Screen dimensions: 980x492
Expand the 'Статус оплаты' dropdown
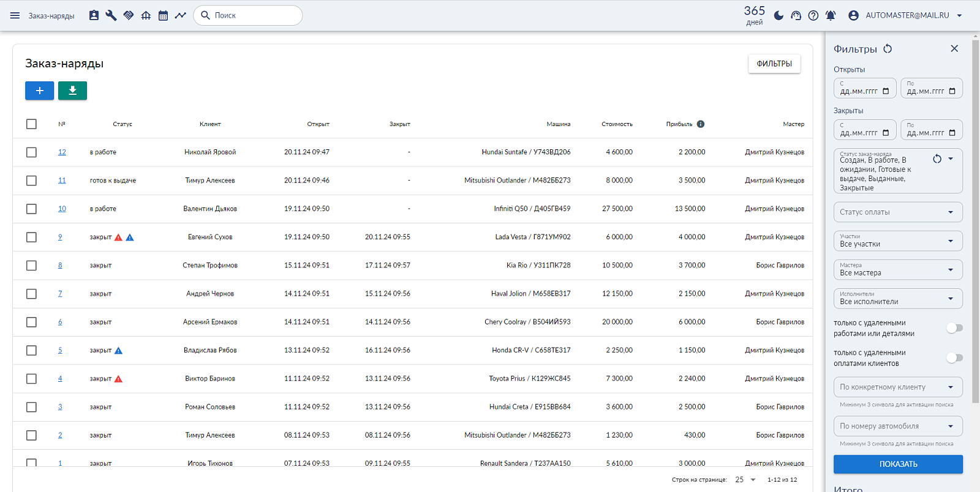898,212
